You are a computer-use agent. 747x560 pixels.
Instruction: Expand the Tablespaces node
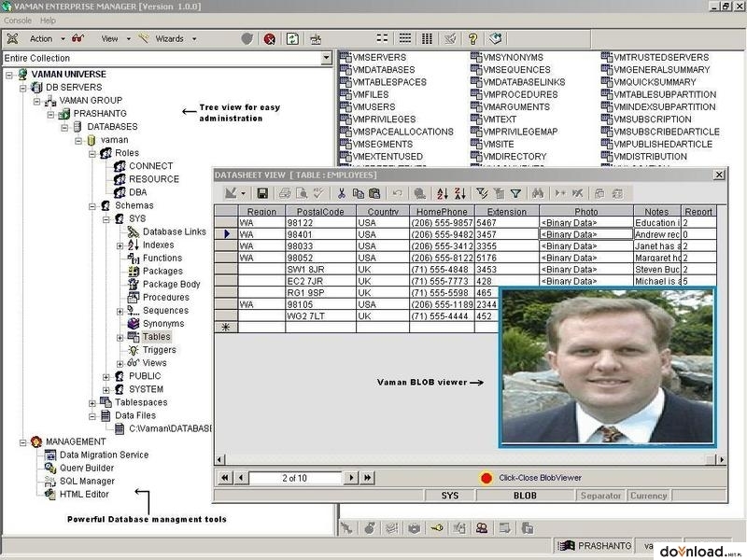click(x=92, y=403)
